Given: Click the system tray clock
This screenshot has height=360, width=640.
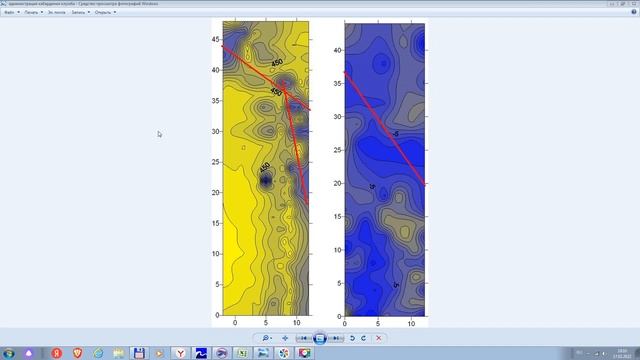Looking at the screenshot, I should [x=622, y=353].
